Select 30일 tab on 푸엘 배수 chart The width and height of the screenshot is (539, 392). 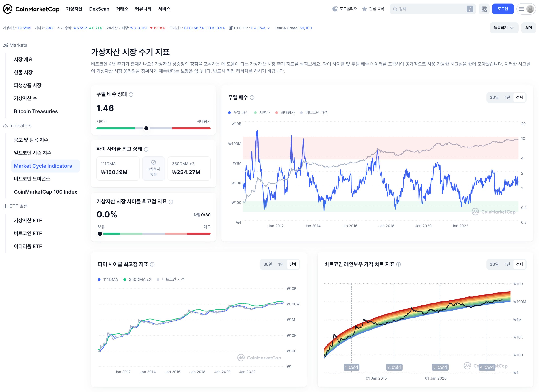coord(494,98)
